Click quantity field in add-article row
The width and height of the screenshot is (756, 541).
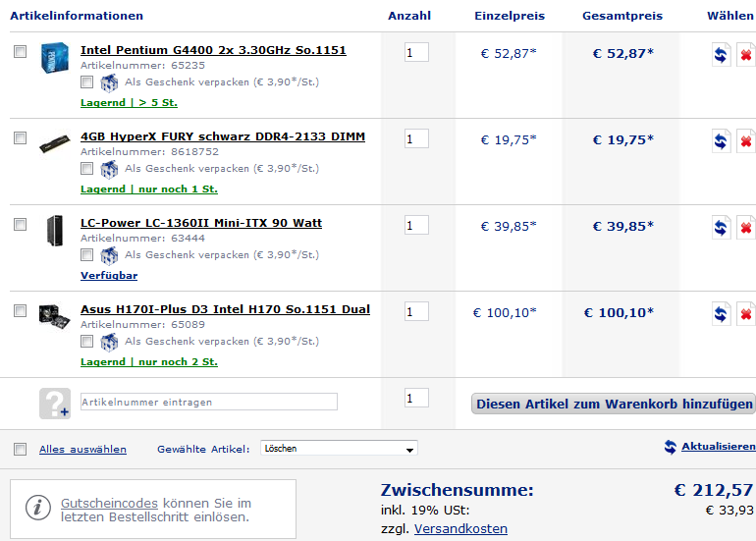(416, 398)
